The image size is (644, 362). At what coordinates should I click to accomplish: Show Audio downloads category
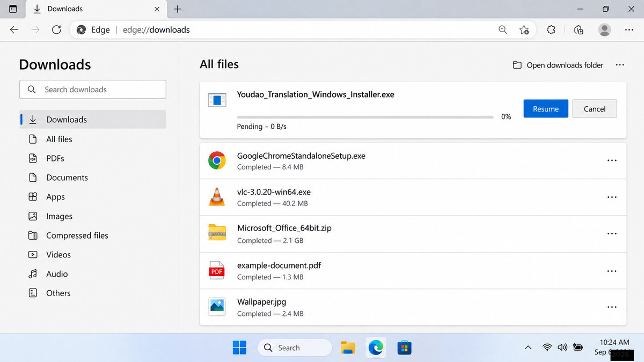[x=93, y=274]
